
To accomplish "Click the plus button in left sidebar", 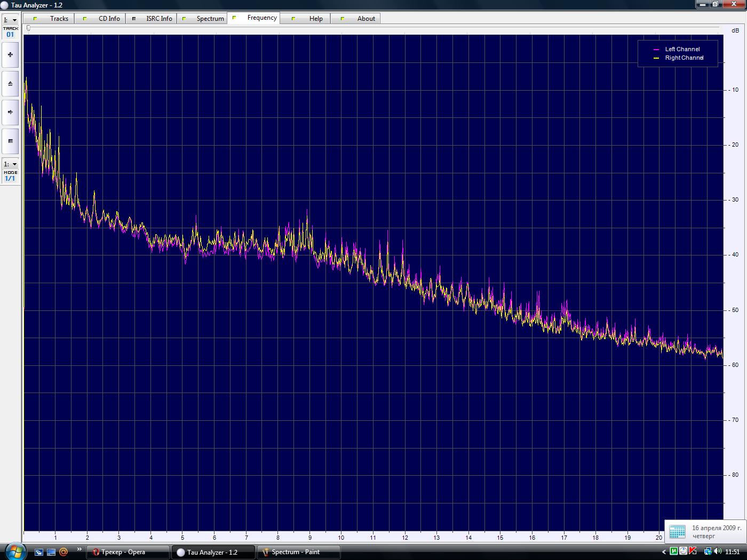I will point(10,54).
